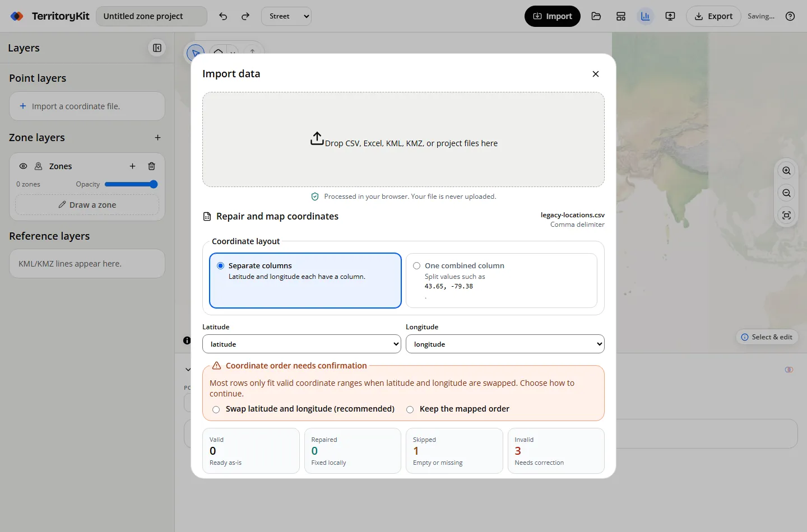Select the pointer tool on map
The height and width of the screenshot is (532, 807).
[196, 53]
